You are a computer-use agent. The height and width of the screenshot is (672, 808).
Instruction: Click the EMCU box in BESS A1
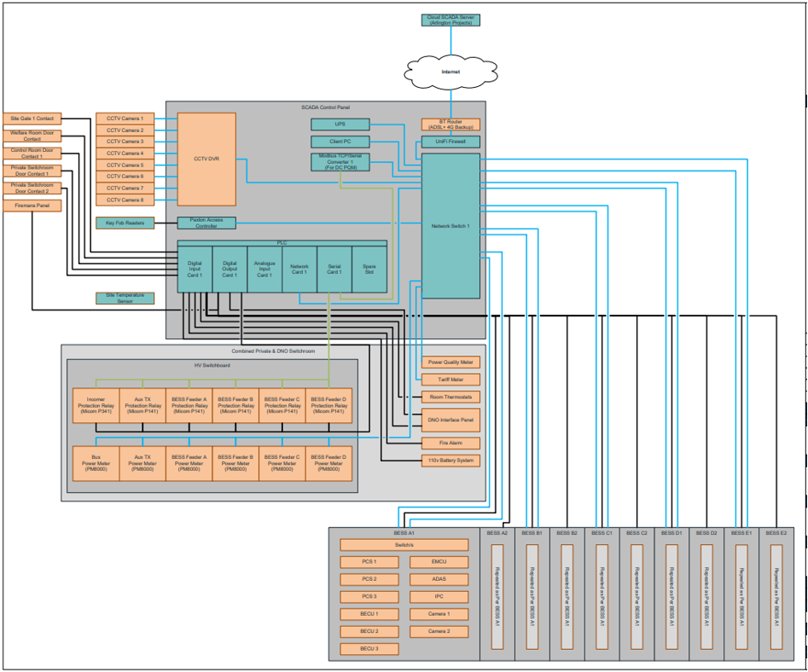click(x=439, y=562)
